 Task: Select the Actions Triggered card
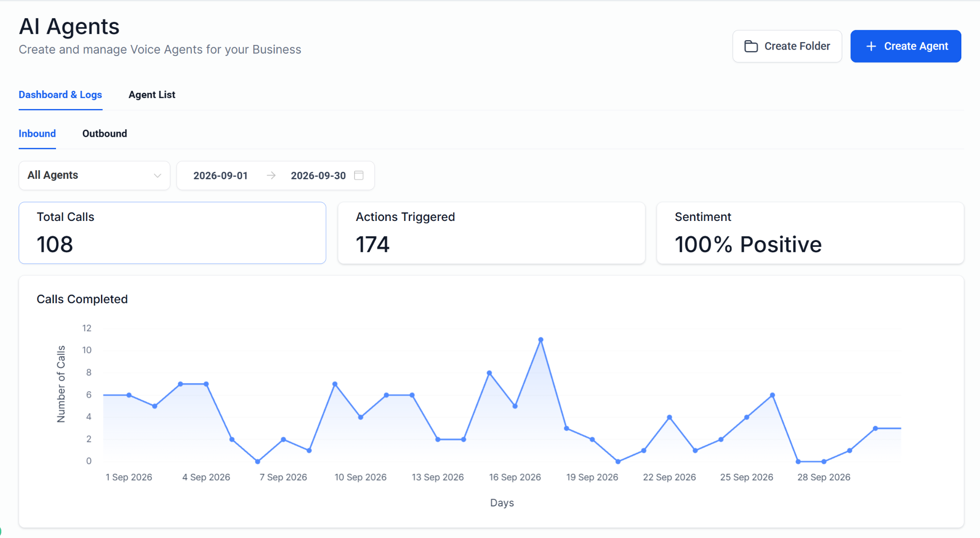[491, 232]
